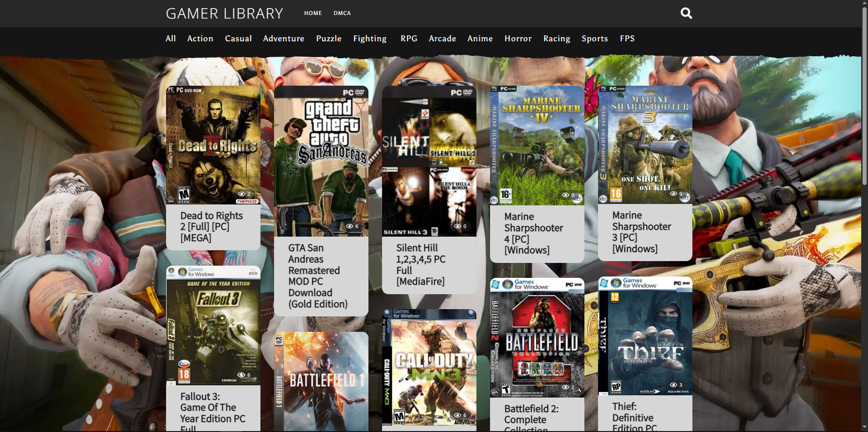Open the DMCA page link
The height and width of the screenshot is (432, 868).
pyautogui.click(x=342, y=13)
